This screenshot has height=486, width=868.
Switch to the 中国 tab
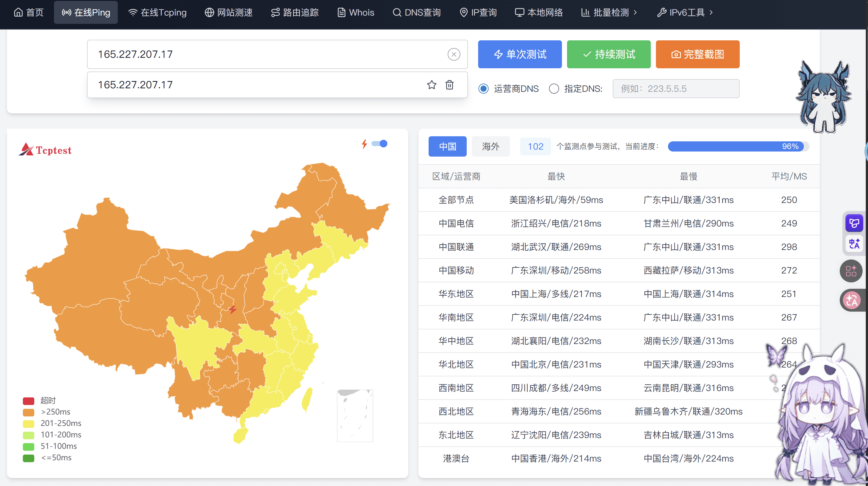click(447, 147)
